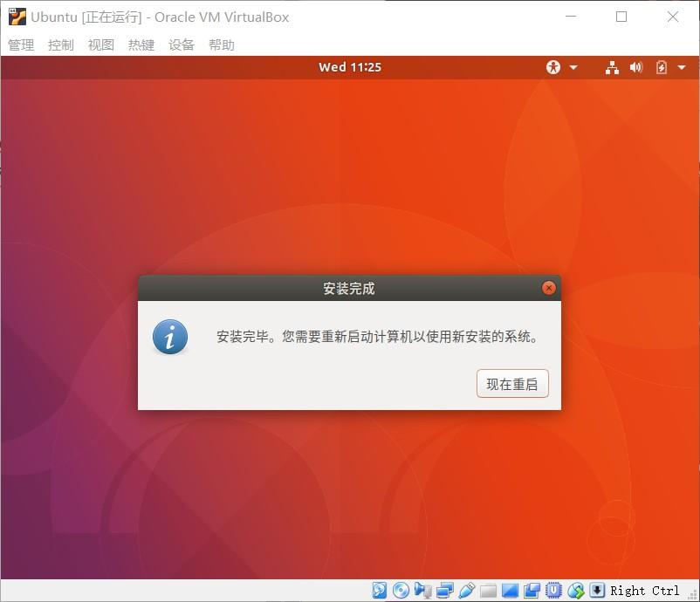
Task: Click the hard disk activity indicator
Action: [380, 590]
